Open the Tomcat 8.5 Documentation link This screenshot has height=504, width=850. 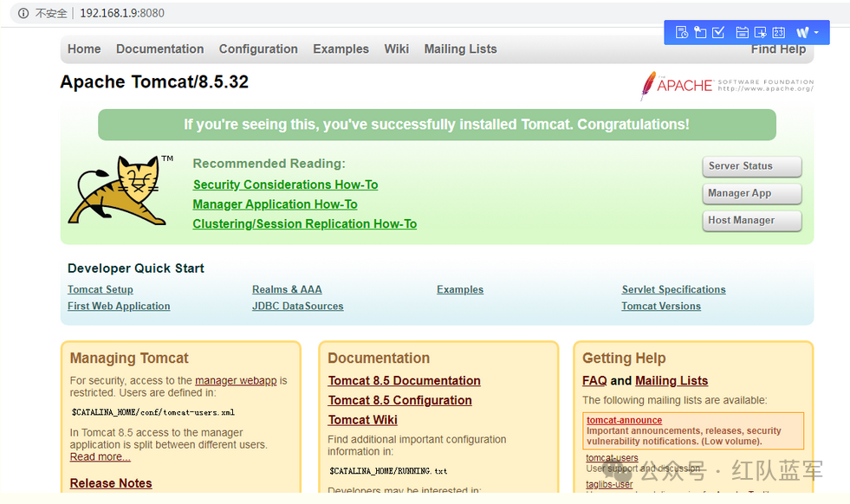point(404,381)
